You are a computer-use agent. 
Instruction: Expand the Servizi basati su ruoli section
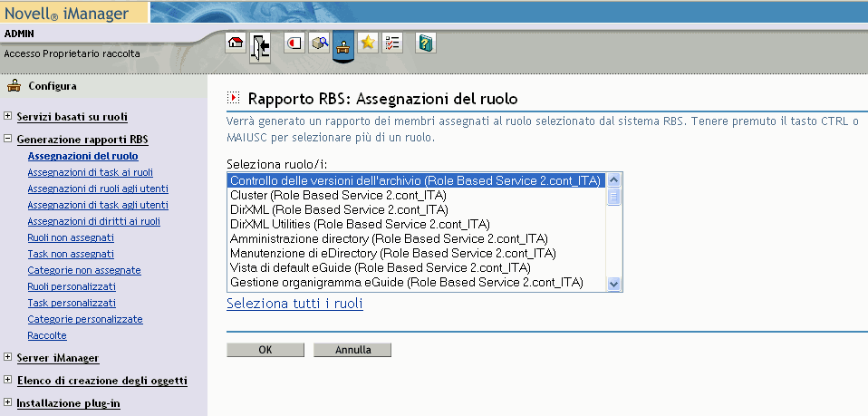[8, 116]
